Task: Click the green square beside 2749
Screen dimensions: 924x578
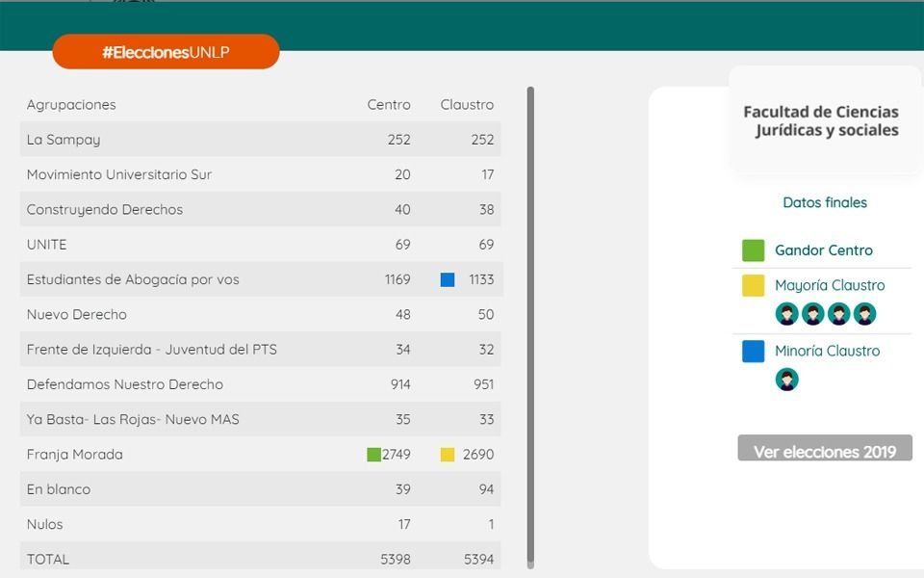Action: tap(373, 455)
